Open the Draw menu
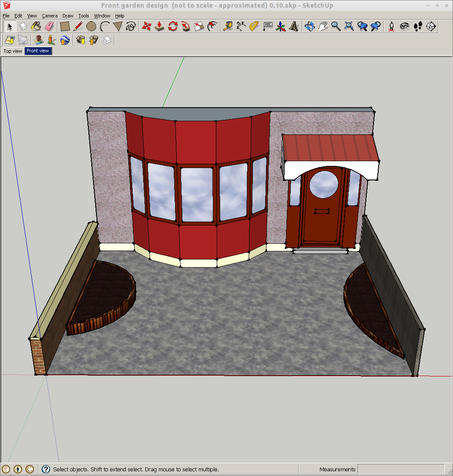Image resolution: width=453 pixels, height=476 pixels. [x=68, y=16]
